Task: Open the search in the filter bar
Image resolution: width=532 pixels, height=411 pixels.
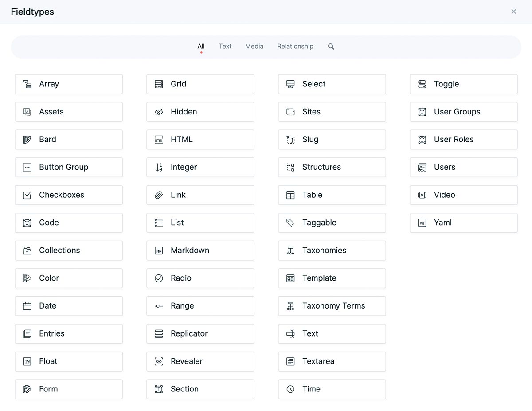Action: [331, 46]
